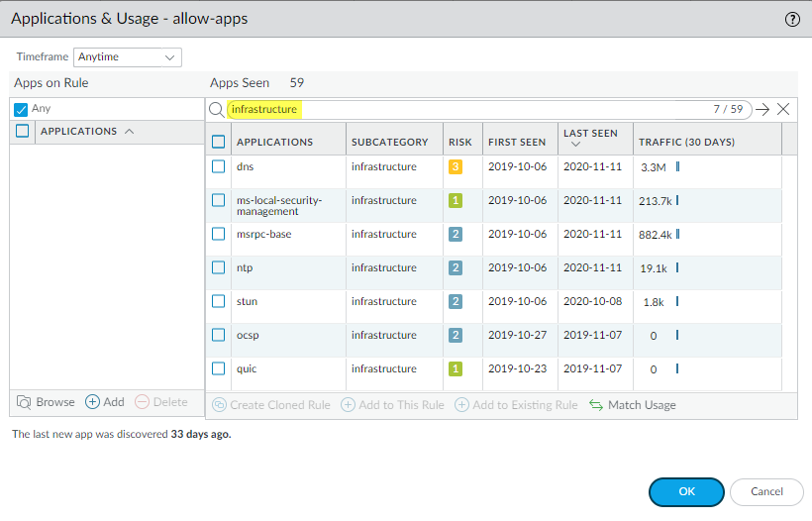Click the risk level 3 badge for dns

pos(456,166)
